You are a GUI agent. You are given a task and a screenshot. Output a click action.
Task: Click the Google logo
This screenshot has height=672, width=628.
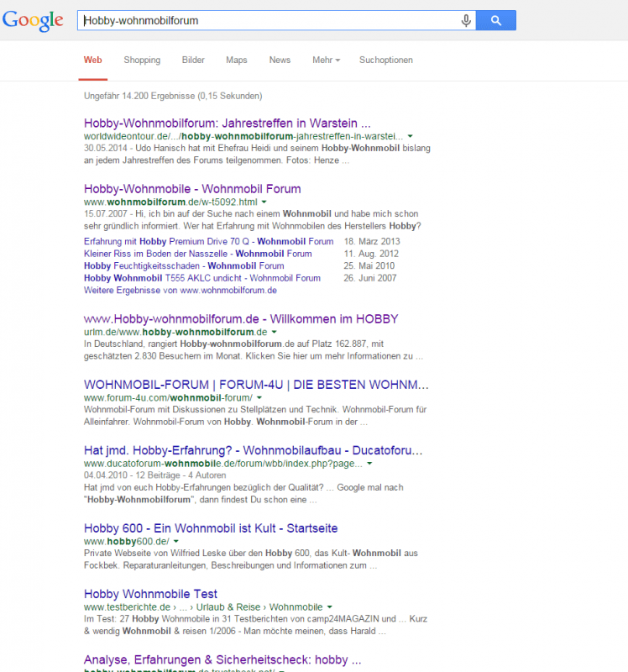pos(33,20)
